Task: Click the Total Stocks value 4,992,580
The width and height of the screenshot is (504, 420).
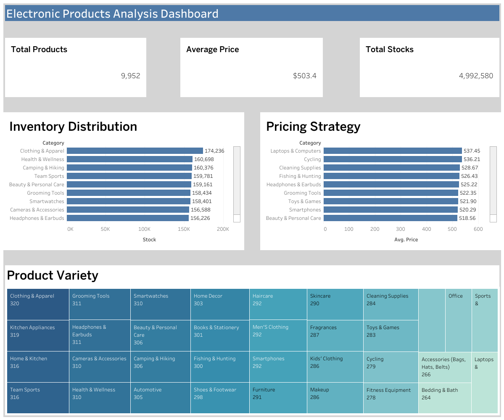Action: pyautogui.click(x=476, y=76)
